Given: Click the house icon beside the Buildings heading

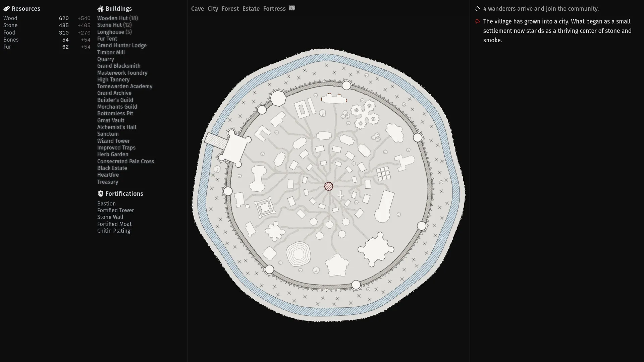Looking at the screenshot, I should pyautogui.click(x=101, y=9).
